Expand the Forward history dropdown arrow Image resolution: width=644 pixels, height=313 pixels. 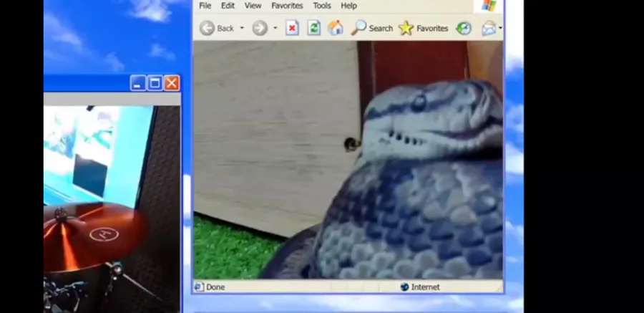point(275,28)
